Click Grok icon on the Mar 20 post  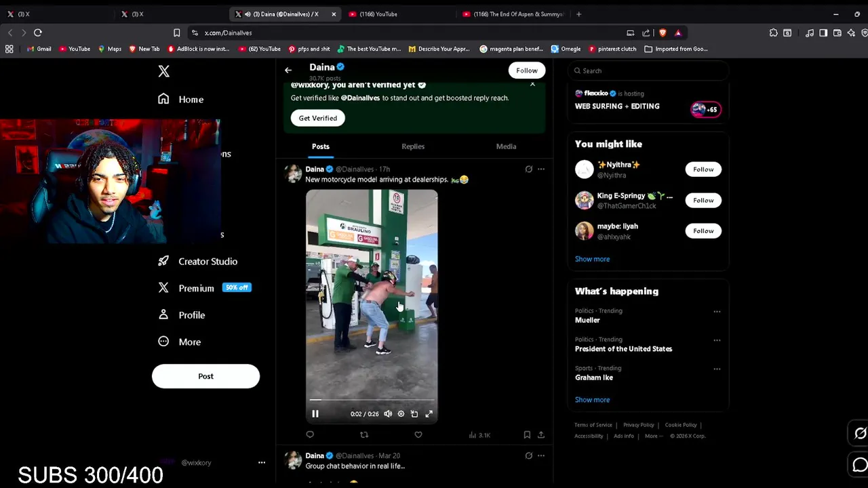click(x=529, y=455)
